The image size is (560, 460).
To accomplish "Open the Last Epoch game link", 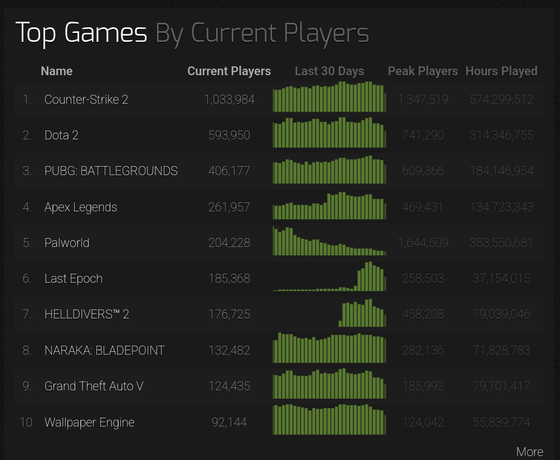I will click(73, 279).
